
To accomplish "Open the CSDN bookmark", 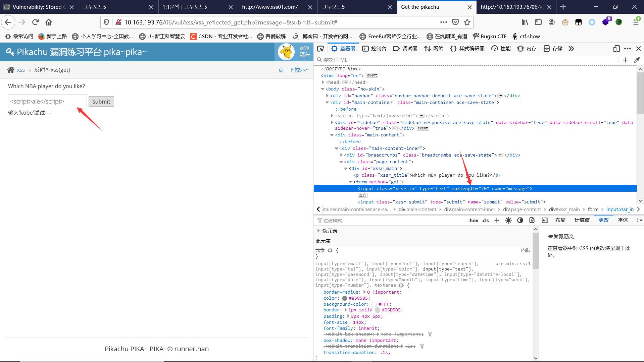I will click(221, 36).
